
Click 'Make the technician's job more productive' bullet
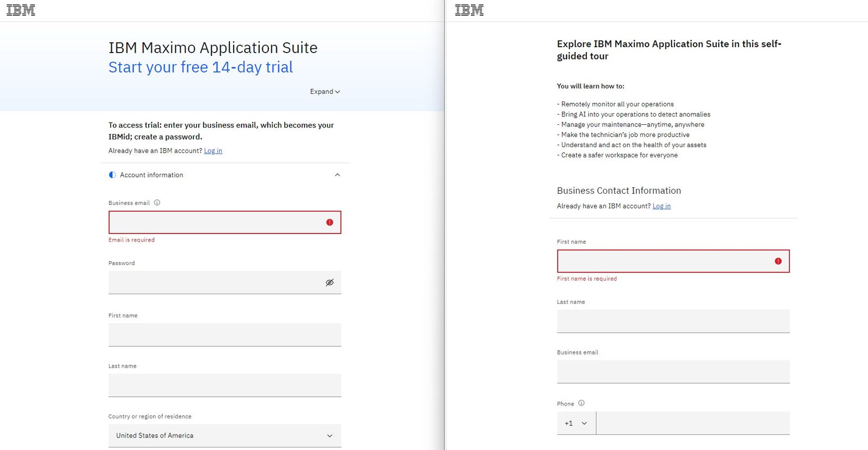coord(623,135)
